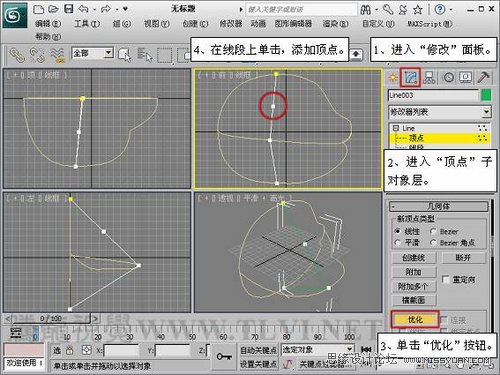The width and height of the screenshot is (500, 375).
Task: Click the question mark Help icon
Action: point(440,9)
